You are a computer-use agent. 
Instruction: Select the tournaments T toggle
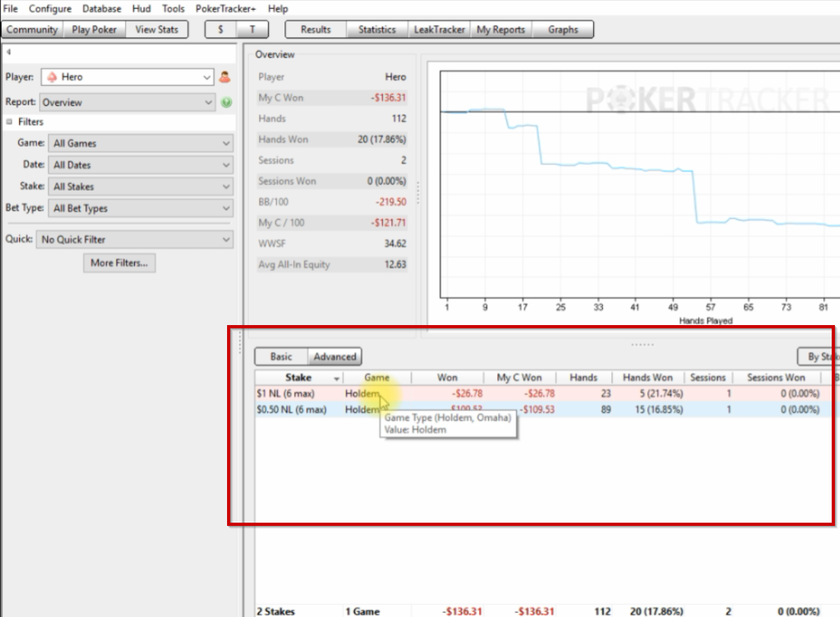(x=253, y=30)
